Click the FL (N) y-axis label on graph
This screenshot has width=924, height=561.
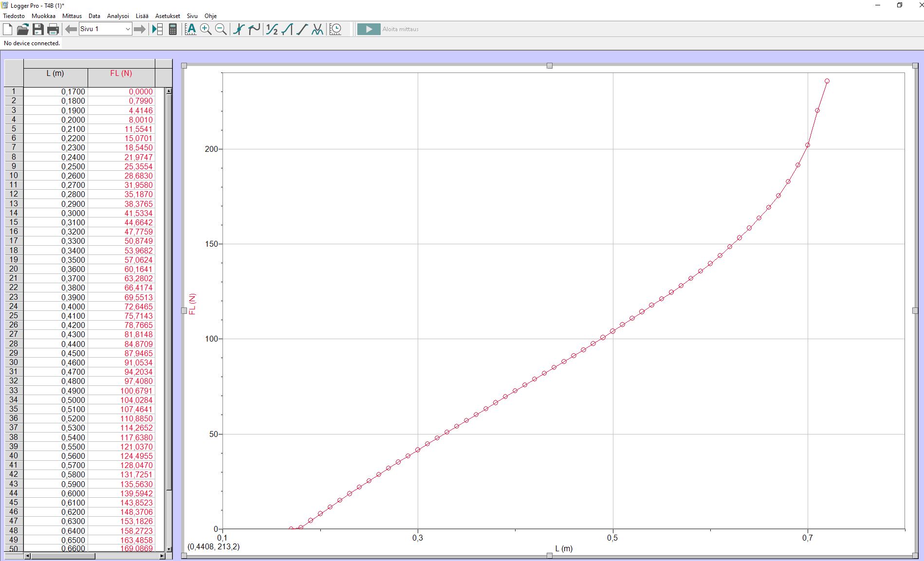click(192, 304)
